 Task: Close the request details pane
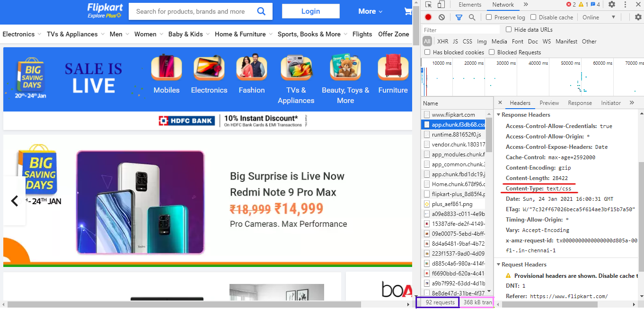(x=500, y=103)
